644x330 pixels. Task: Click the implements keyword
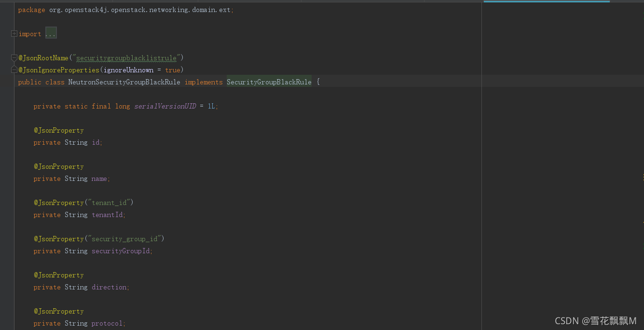point(204,82)
